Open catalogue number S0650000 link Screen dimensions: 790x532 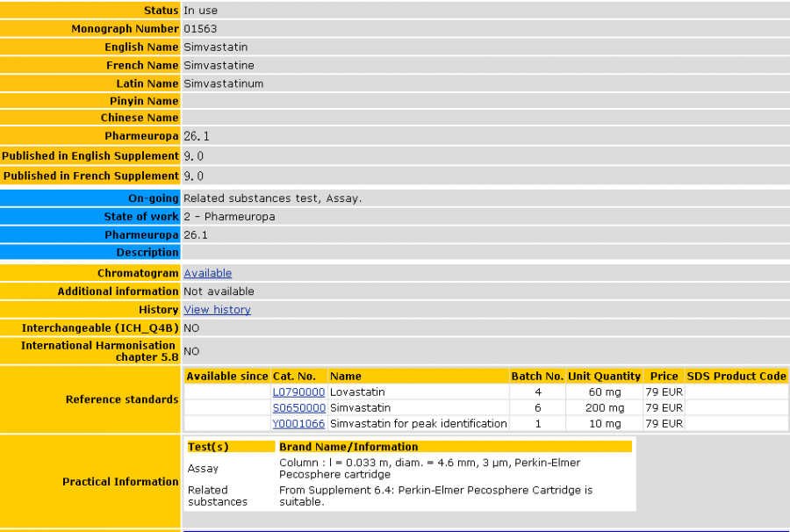click(x=298, y=407)
